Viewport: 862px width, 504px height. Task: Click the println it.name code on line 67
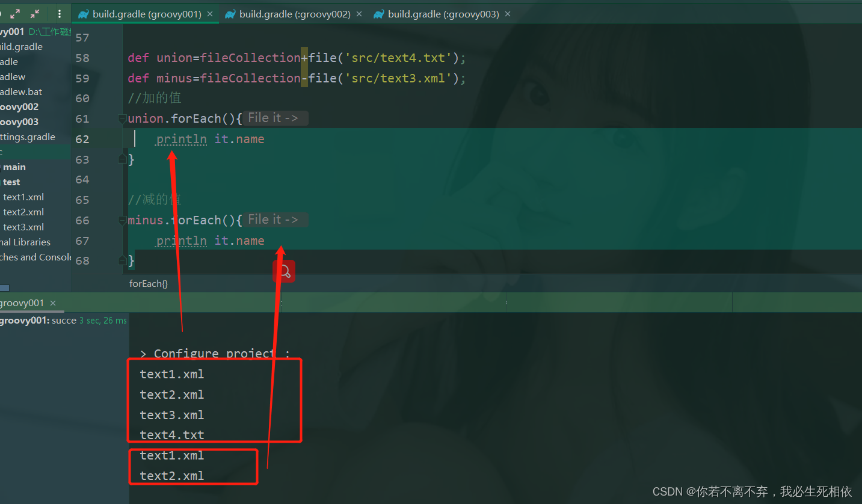tap(211, 241)
